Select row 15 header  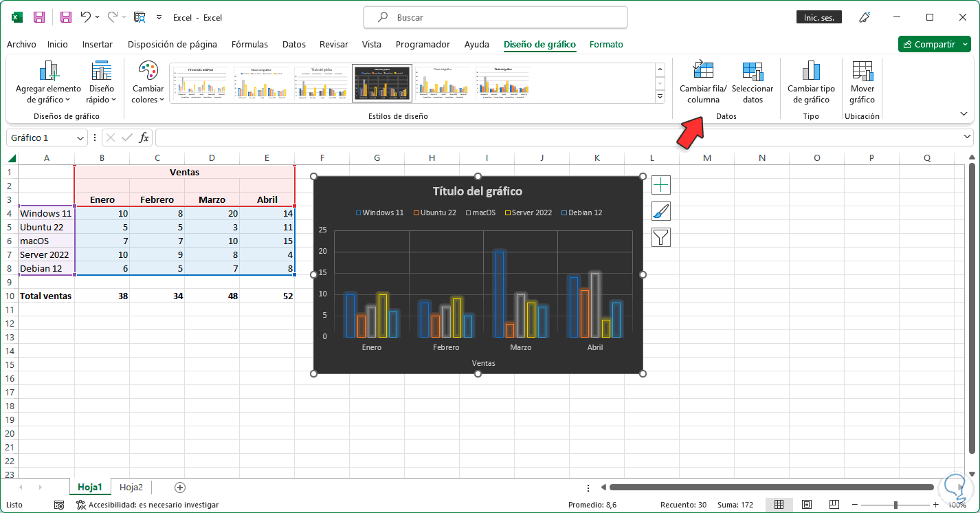9,364
